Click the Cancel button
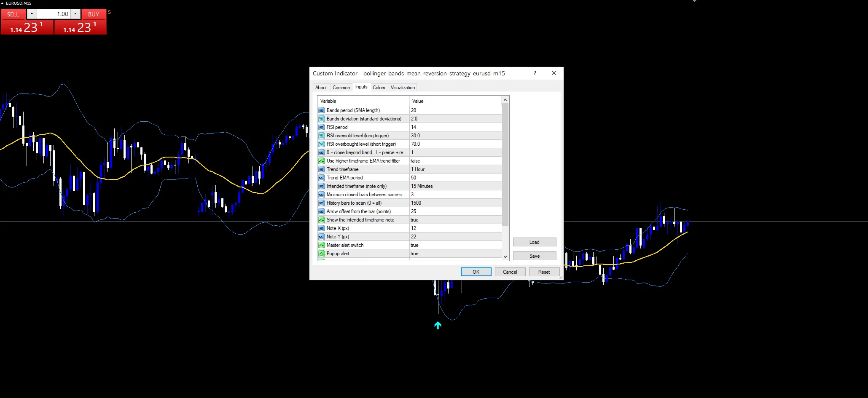Image resolution: width=868 pixels, height=398 pixels. (510, 272)
